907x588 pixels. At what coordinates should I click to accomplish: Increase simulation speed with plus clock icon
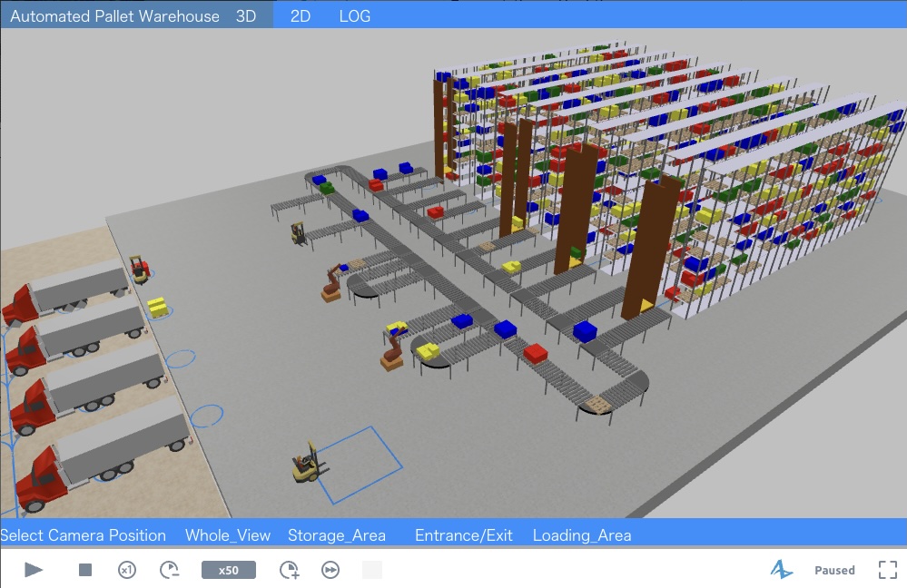click(289, 570)
